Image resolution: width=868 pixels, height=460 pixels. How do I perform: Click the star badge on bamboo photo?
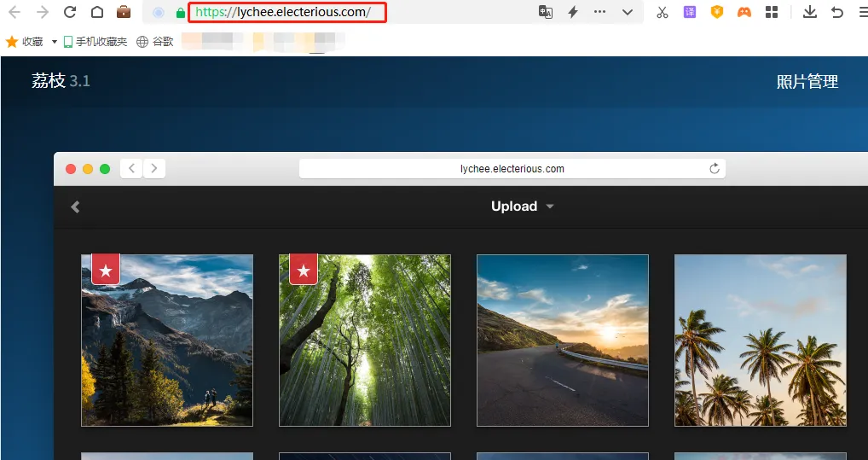304,270
